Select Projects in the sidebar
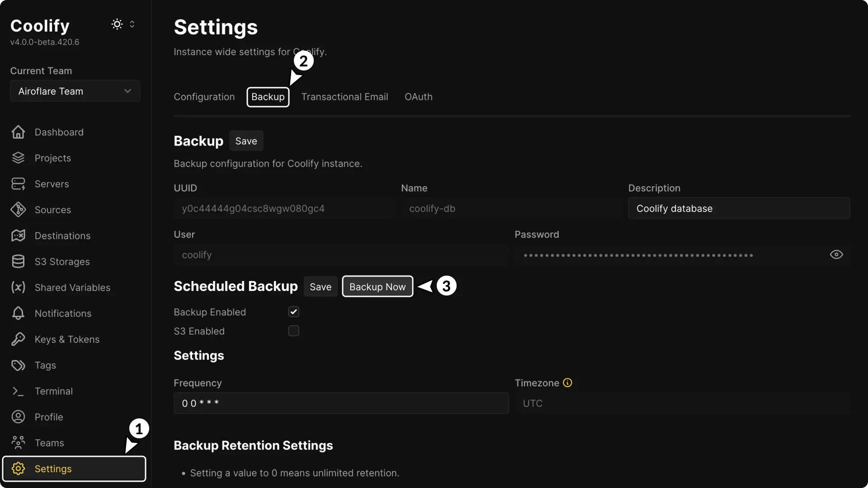The image size is (868, 488). click(x=53, y=158)
